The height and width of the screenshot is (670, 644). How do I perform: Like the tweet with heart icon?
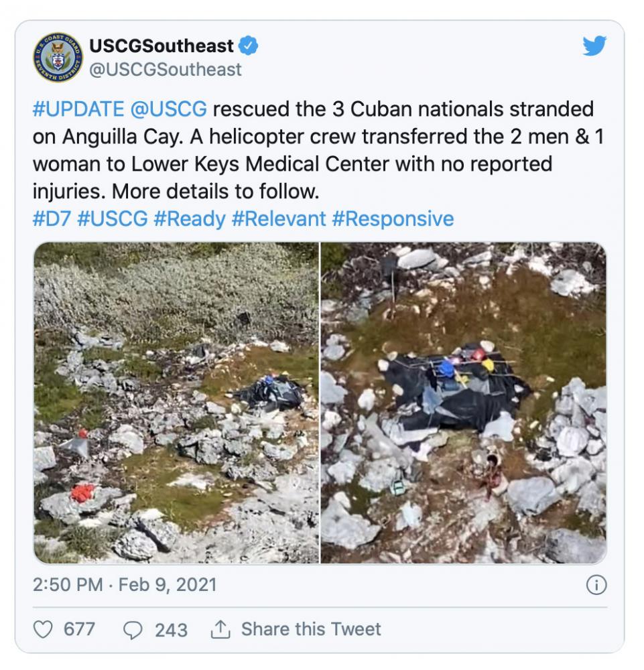pyautogui.click(x=43, y=629)
